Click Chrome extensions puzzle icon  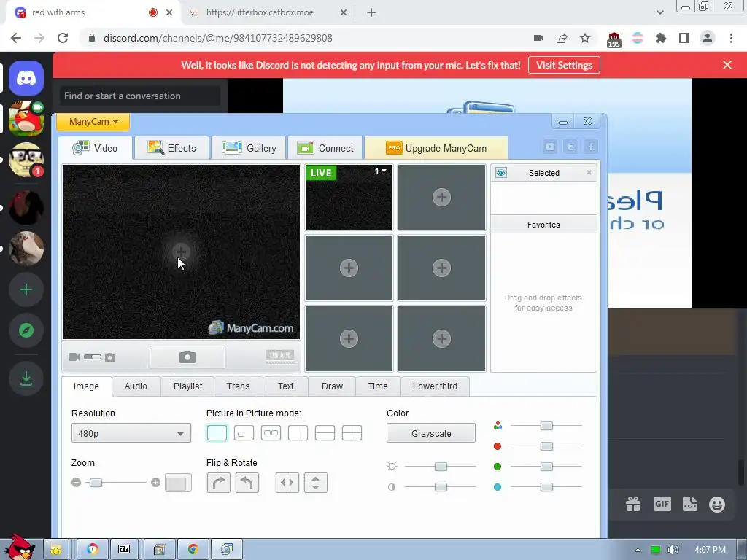pos(661,38)
